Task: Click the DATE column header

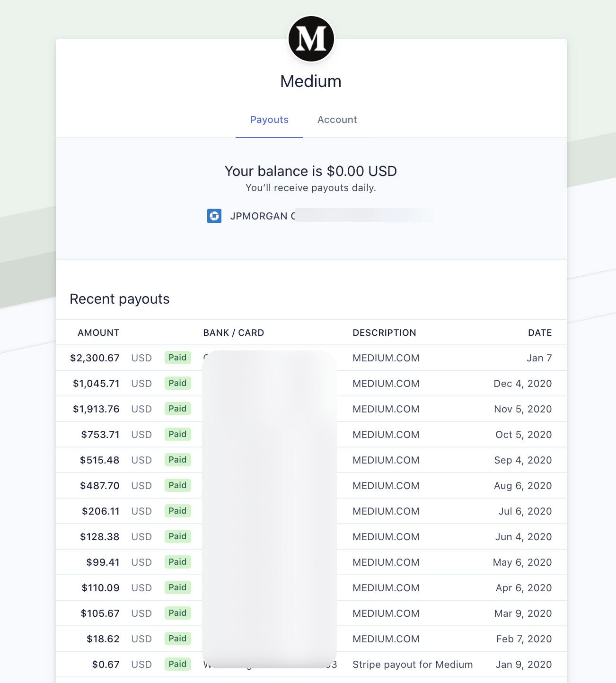Action: tap(540, 333)
